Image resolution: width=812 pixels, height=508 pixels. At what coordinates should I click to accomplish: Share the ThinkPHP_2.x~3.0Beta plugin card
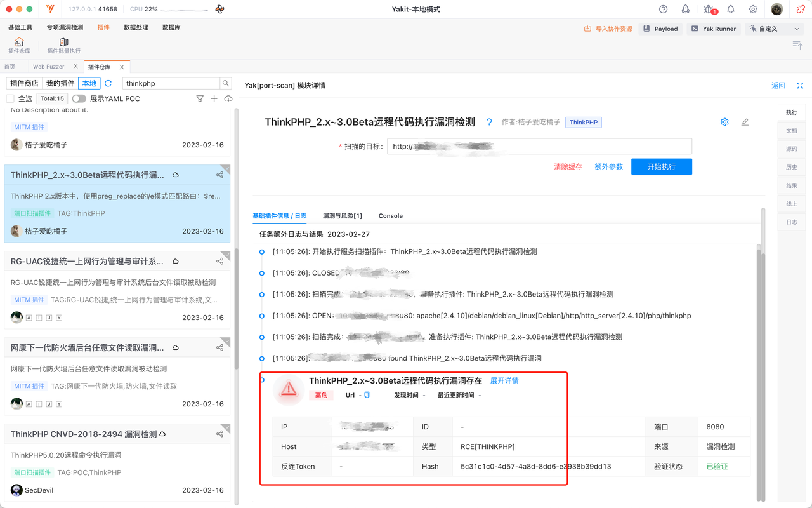pyautogui.click(x=219, y=175)
